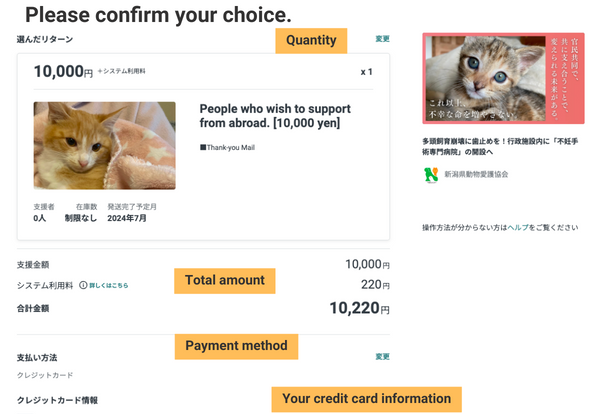Click the reward title 'People who wish to support from abroad'

[270, 116]
